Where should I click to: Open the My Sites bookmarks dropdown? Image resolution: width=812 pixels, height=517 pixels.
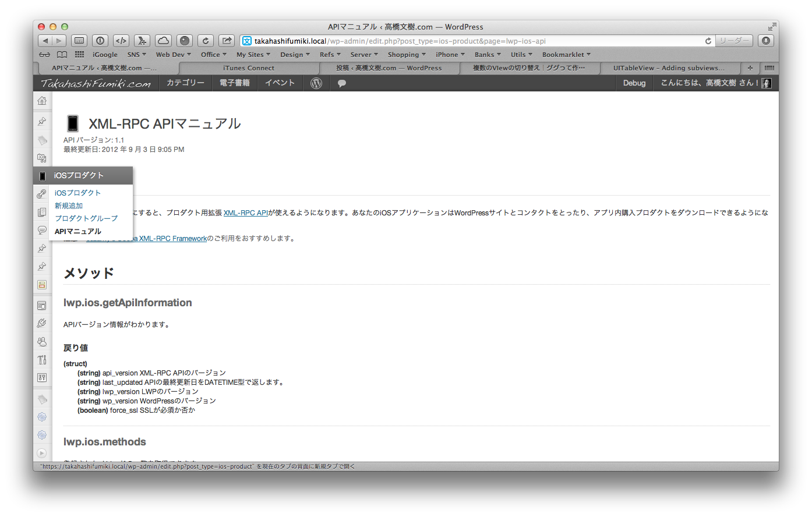253,55
